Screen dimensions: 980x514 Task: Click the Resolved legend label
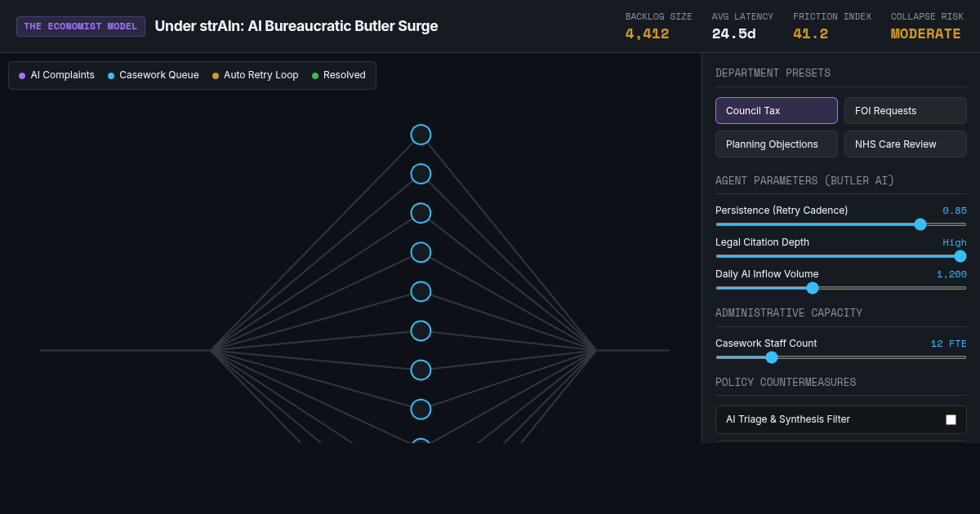pos(345,75)
